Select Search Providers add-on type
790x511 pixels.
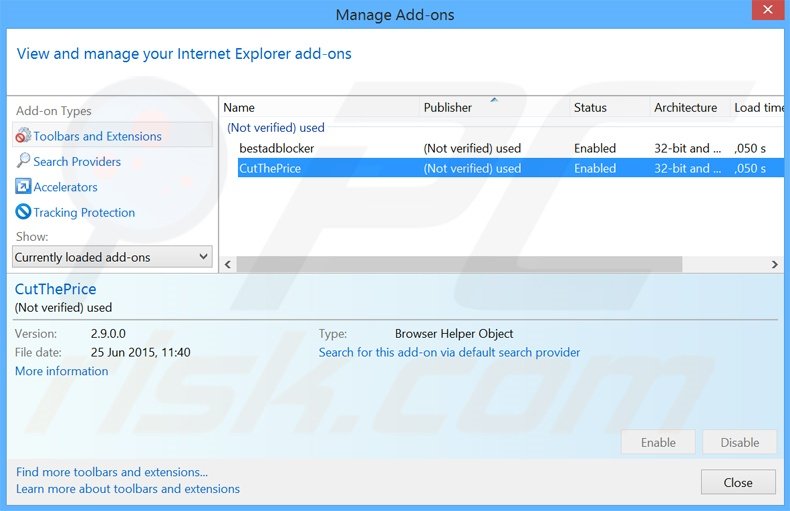pyautogui.click(x=77, y=162)
